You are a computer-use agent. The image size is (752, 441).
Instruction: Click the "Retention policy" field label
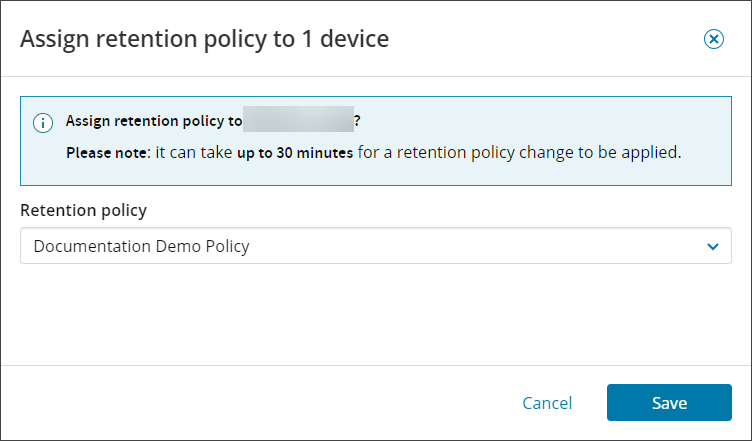(x=90, y=210)
